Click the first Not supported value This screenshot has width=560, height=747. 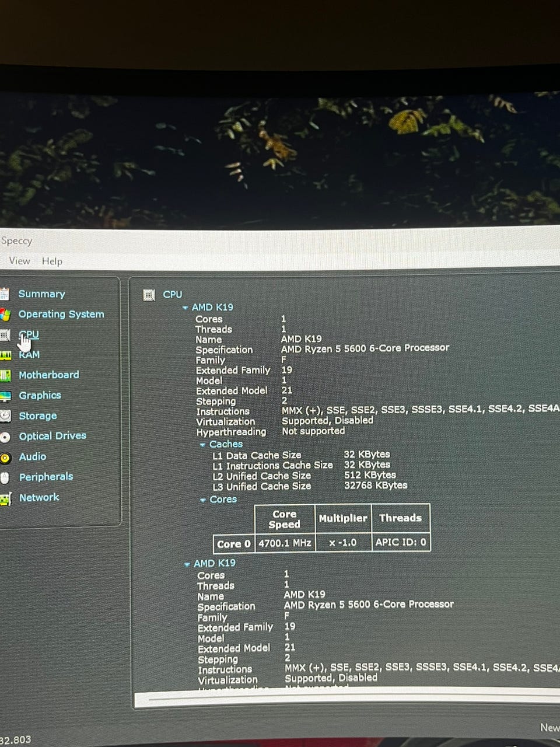[313, 431]
